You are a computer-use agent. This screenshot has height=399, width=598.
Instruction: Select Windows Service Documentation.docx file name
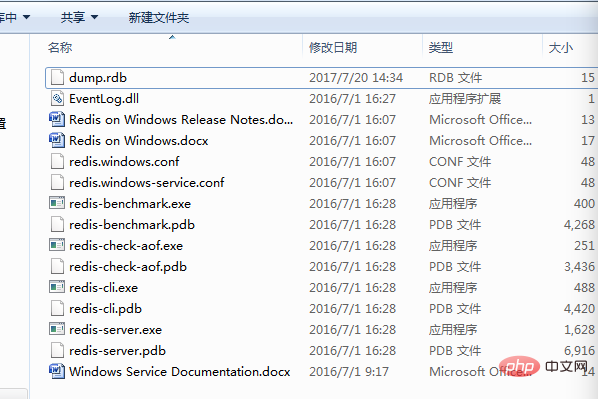[x=180, y=372]
